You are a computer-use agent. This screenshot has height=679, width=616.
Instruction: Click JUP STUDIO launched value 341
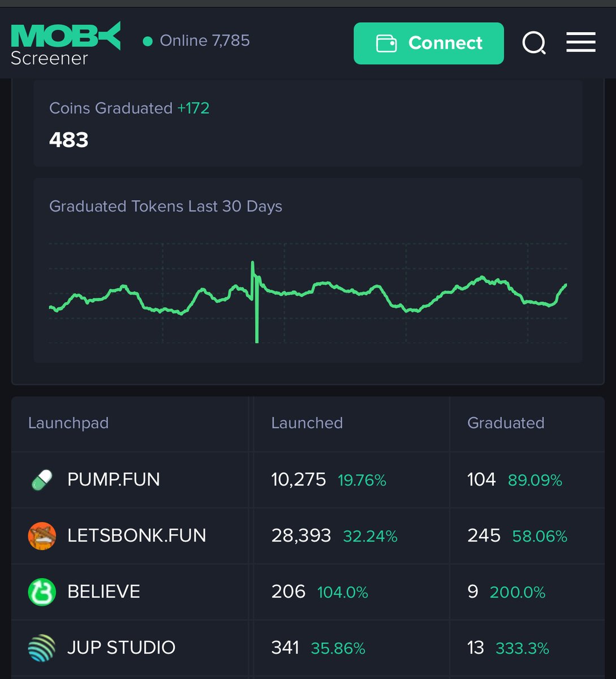[285, 648]
